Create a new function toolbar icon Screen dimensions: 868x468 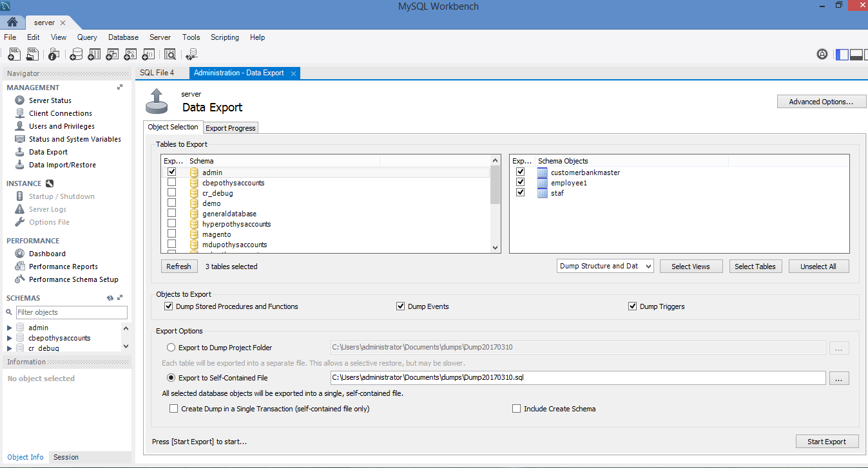(148, 55)
